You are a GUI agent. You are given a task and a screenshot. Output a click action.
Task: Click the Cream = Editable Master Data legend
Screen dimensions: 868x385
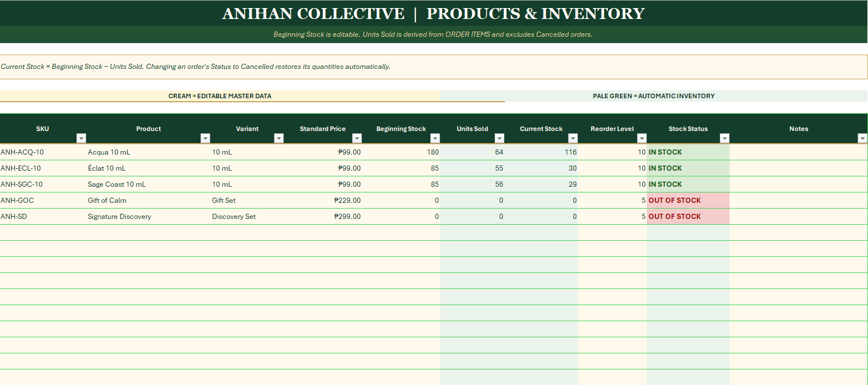click(220, 96)
